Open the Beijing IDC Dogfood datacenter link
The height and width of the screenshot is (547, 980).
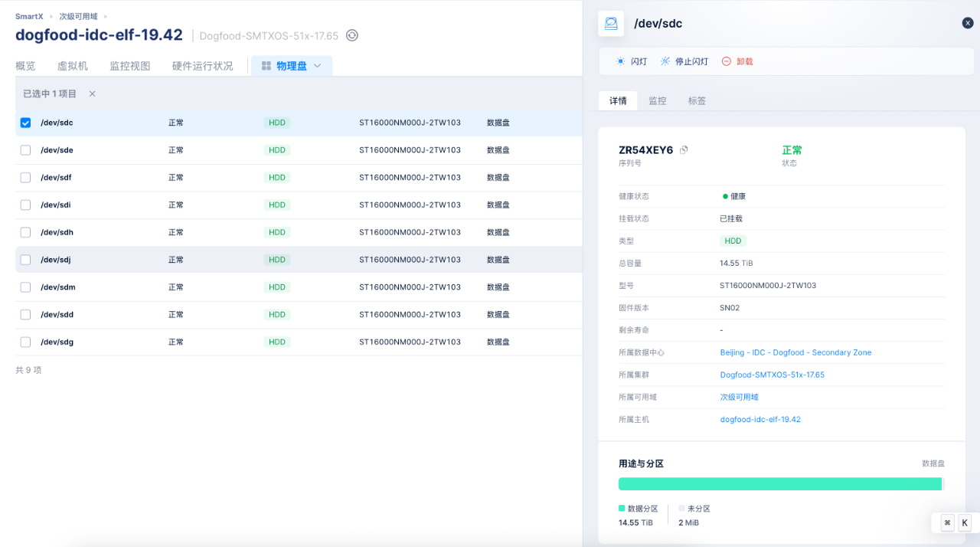click(x=795, y=352)
